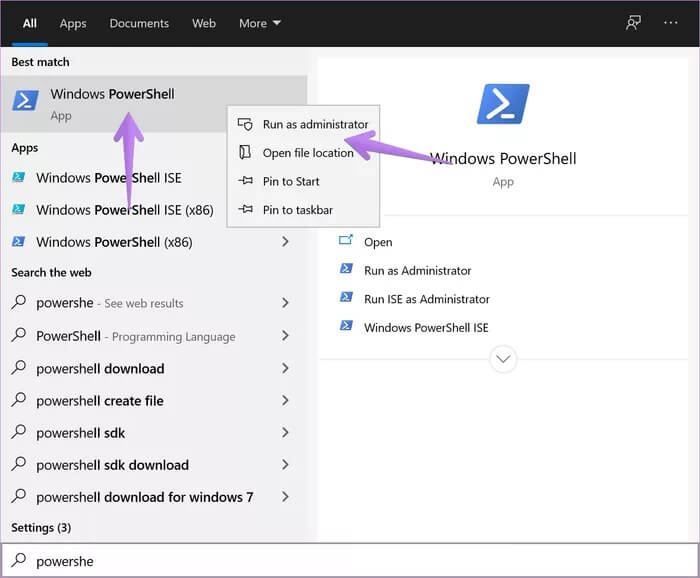Click the pin icon beside Pin to taskbar
The width and height of the screenshot is (700, 578).
pyautogui.click(x=246, y=209)
